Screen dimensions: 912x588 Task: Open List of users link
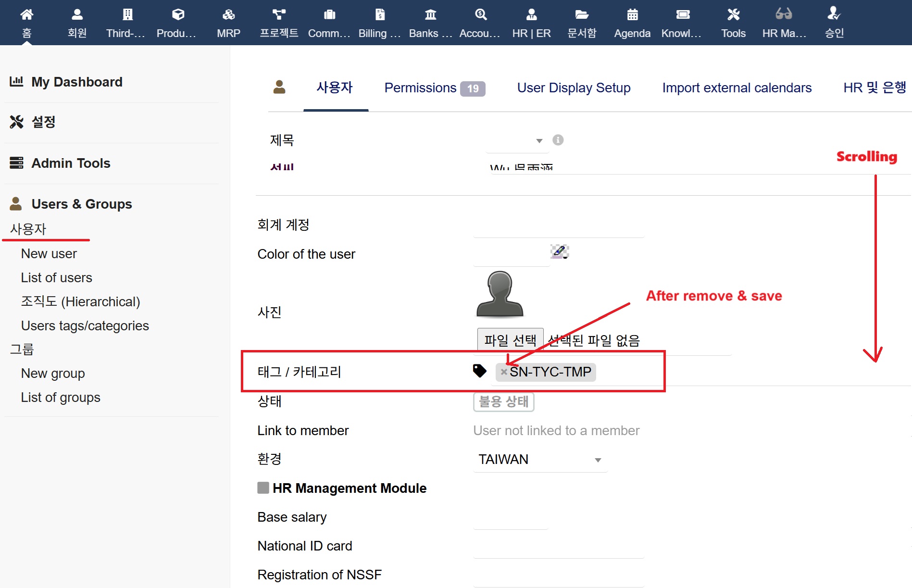click(56, 278)
